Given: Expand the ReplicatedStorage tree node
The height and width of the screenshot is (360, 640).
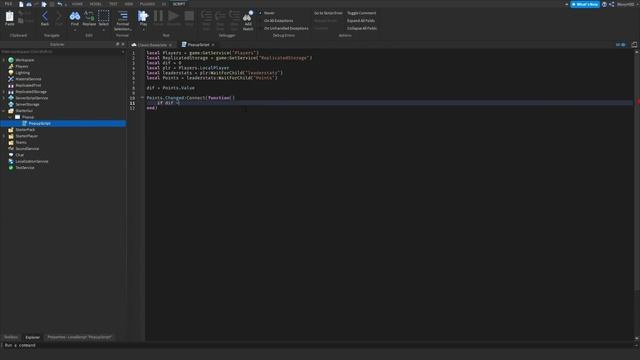Looking at the screenshot, I should click(4, 91).
